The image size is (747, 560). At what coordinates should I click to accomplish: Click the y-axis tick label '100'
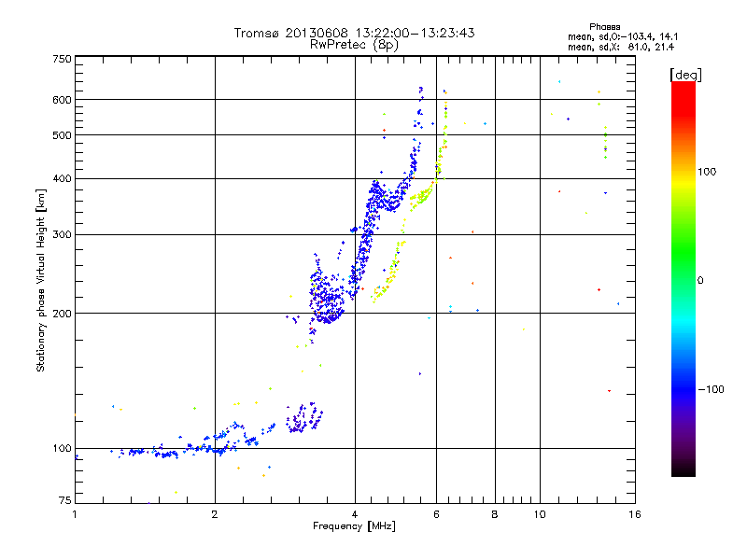click(x=63, y=448)
